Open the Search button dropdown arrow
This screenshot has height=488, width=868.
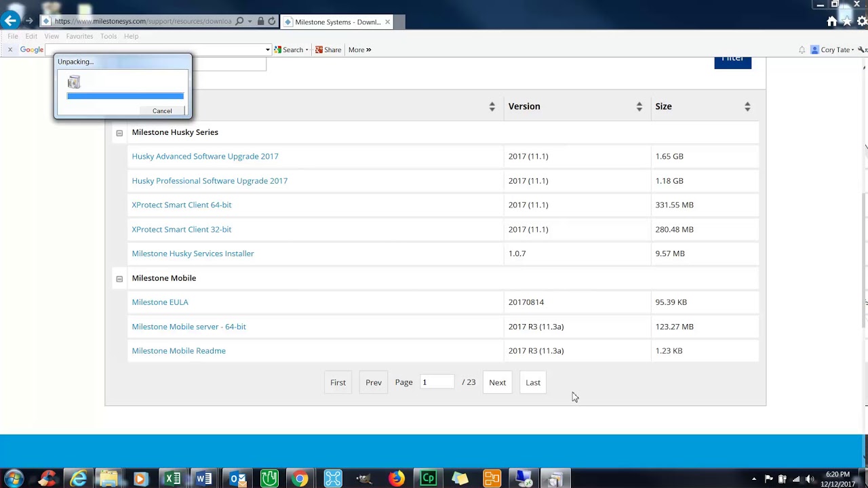coord(307,49)
